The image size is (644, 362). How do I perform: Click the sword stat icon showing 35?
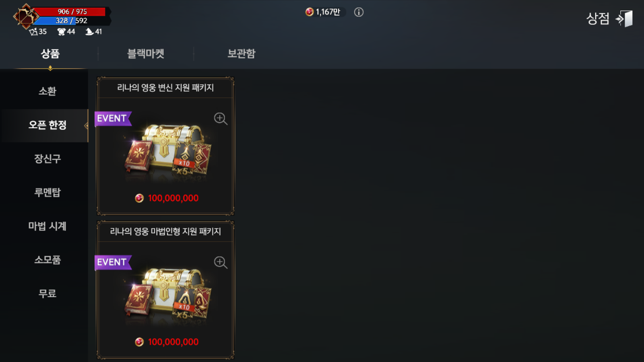click(x=33, y=31)
